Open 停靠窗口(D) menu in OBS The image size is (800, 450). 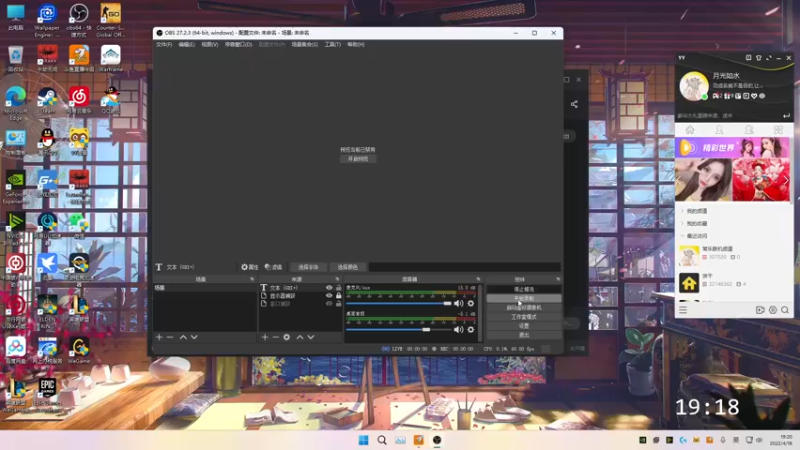[x=238, y=44]
